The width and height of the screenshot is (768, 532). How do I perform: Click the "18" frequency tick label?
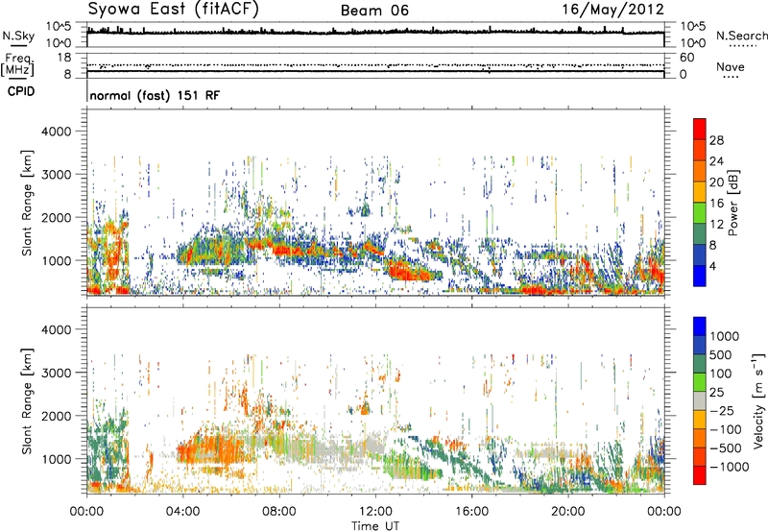[64, 58]
